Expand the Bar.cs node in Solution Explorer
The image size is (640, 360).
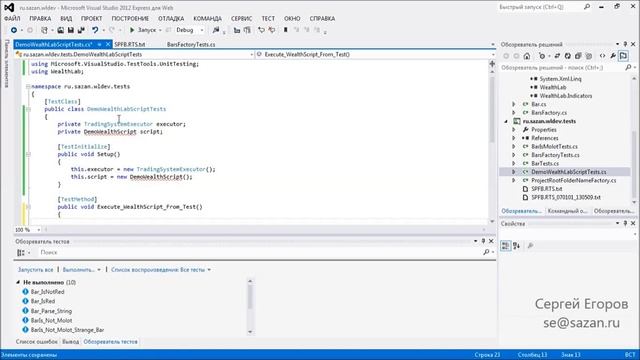[514, 104]
